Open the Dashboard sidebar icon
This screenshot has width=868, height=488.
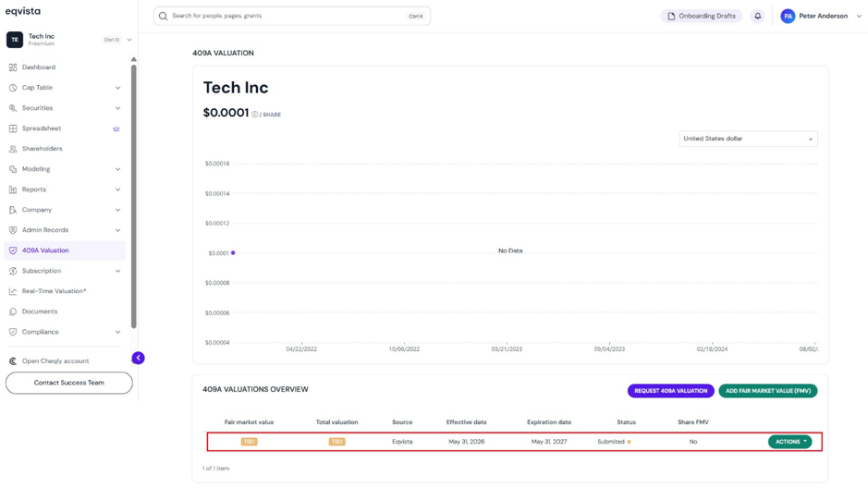[13, 67]
